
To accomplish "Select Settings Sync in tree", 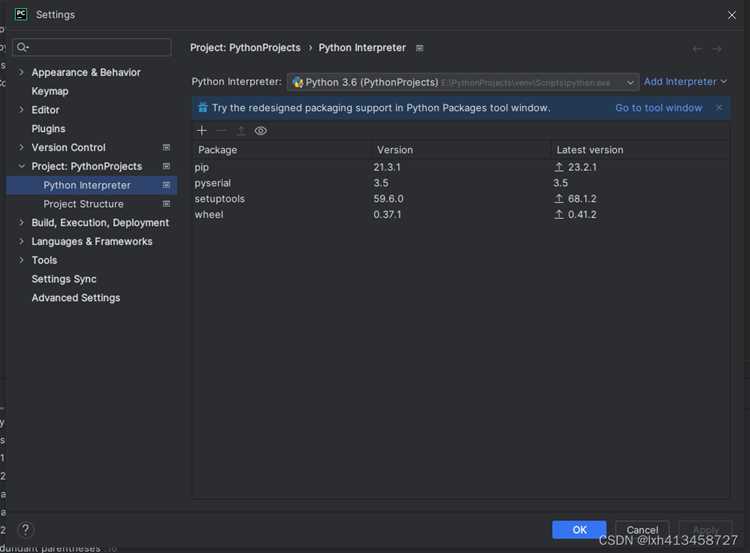I will tap(64, 279).
